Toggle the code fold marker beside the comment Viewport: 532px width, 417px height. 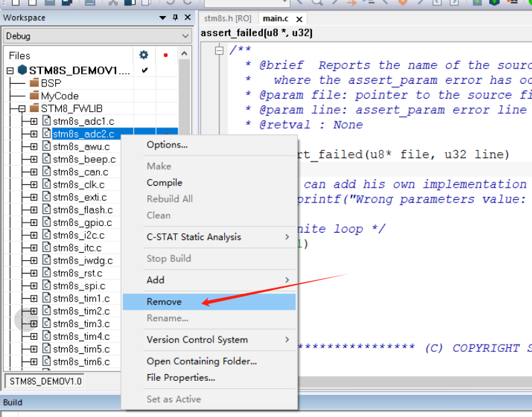219,50
